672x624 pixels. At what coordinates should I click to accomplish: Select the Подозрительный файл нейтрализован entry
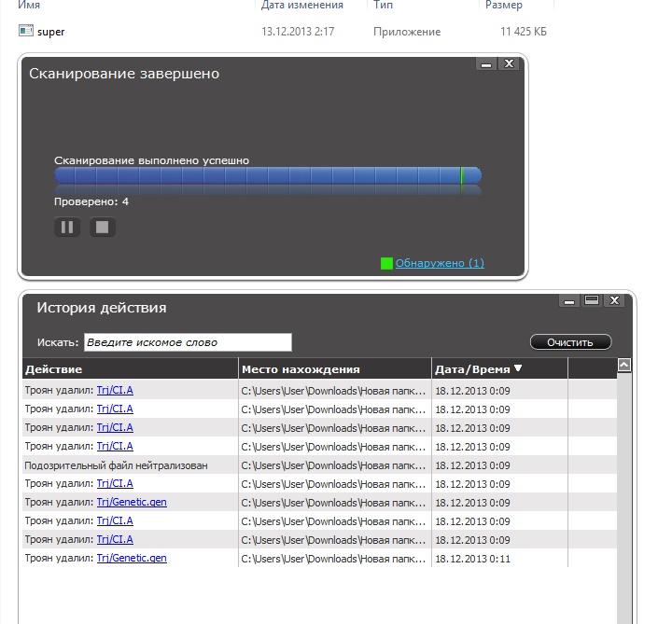tap(116, 465)
